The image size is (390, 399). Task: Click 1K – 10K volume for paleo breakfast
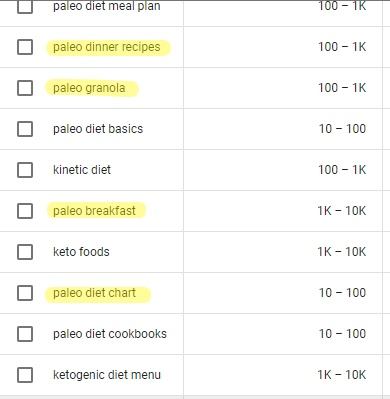342,211
